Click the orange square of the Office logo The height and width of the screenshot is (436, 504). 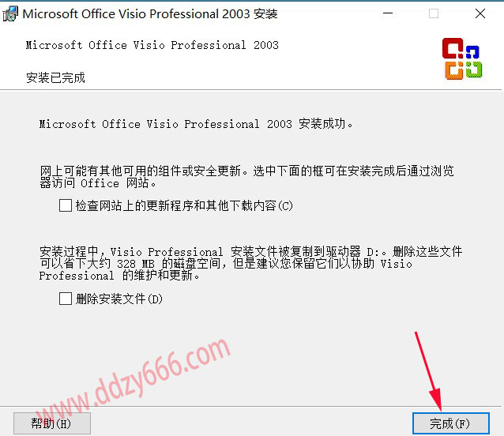[x=454, y=70]
